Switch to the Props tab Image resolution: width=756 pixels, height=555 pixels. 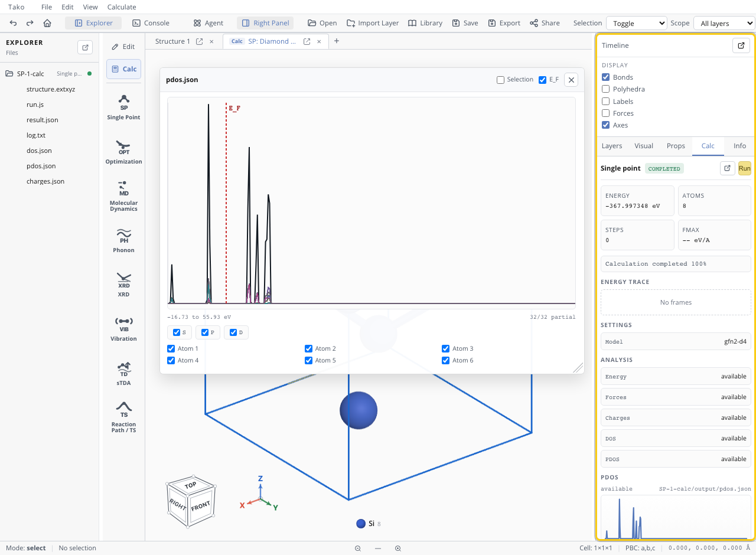[676, 146]
